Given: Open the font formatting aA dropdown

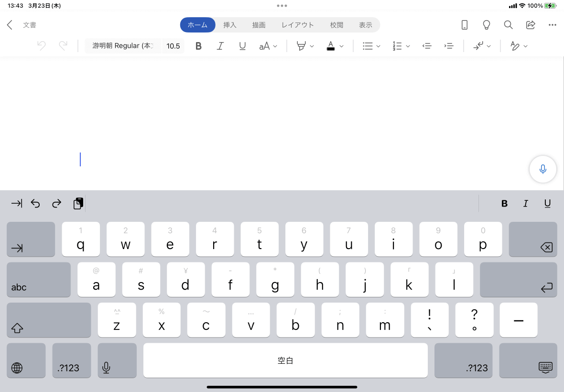Looking at the screenshot, I should 268,46.
